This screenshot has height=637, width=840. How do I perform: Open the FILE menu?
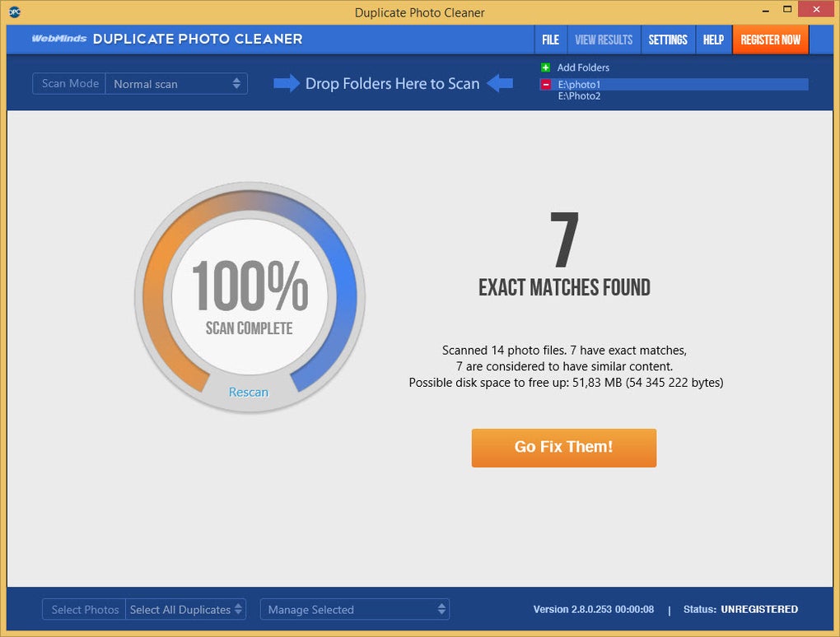[x=550, y=40]
